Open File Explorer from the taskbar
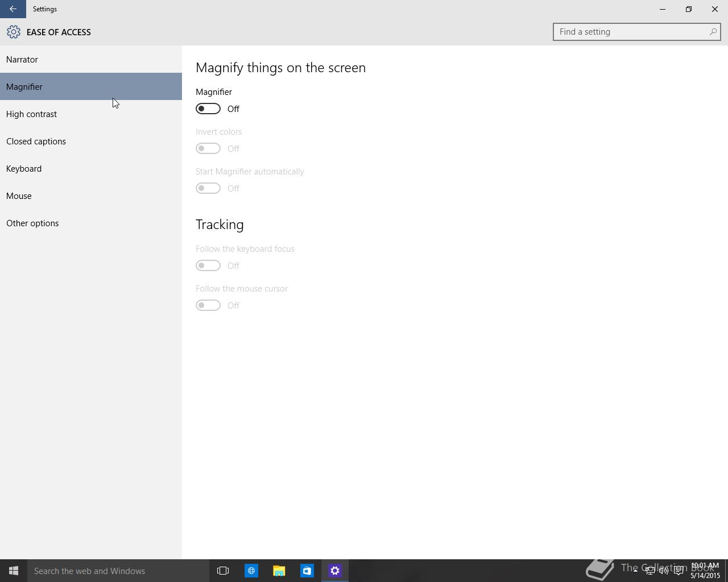The width and height of the screenshot is (728, 582). (279, 571)
